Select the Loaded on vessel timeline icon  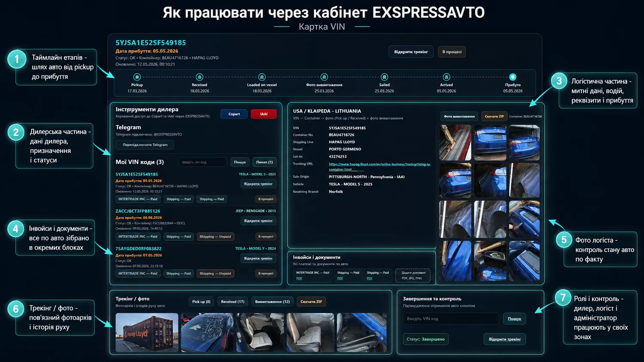coord(262,77)
